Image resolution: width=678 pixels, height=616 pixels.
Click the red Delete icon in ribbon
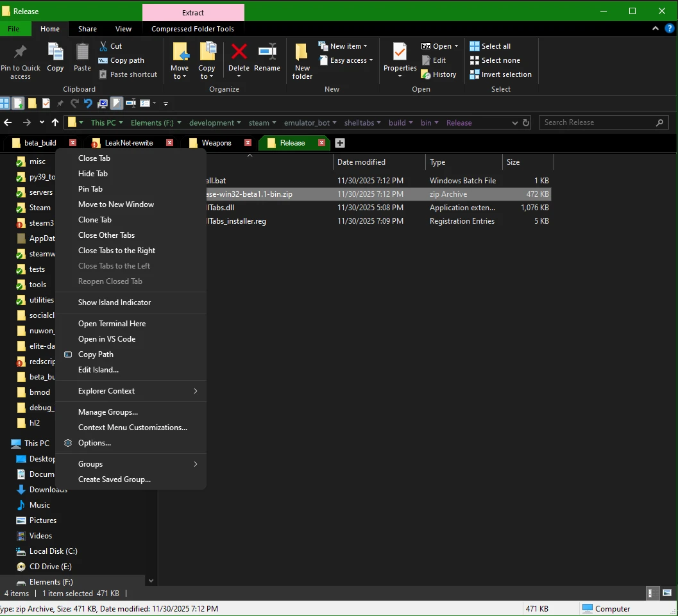tap(239, 53)
